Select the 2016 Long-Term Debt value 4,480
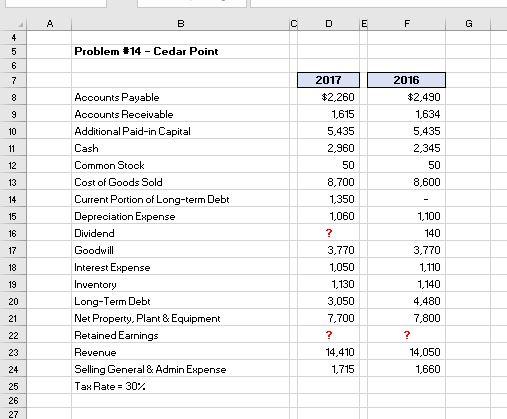 406,301
